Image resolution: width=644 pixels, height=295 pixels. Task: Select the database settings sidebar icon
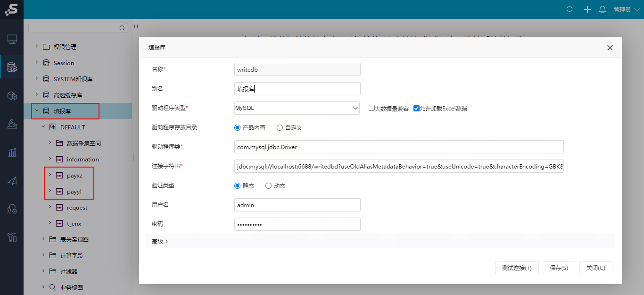click(x=12, y=68)
